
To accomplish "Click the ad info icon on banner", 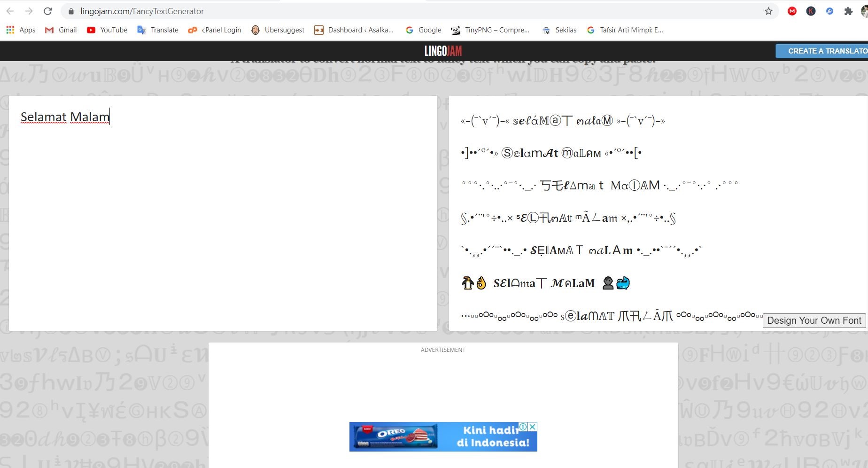I will click(523, 427).
